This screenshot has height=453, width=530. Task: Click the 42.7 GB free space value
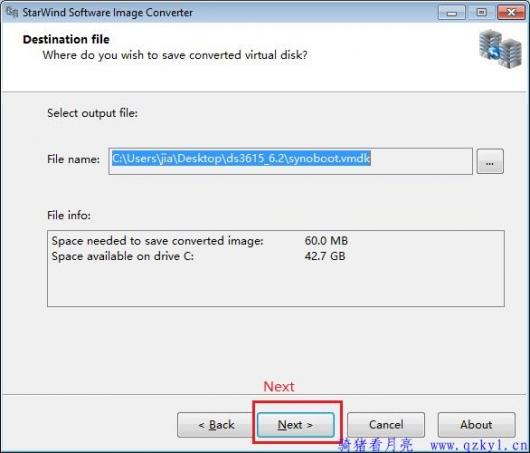325,256
